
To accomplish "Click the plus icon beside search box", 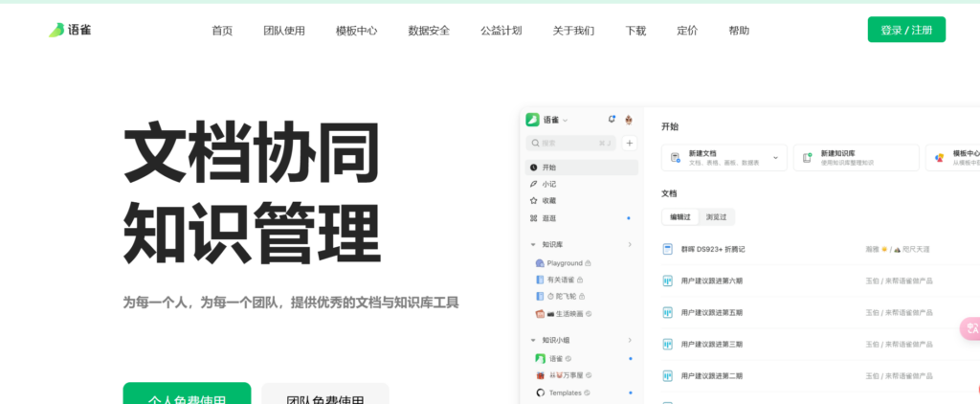I will 630,144.
